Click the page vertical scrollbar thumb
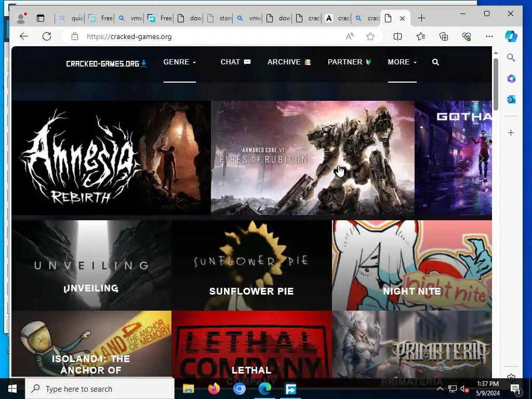The height and width of the screenshot is (399, 532). 496,84
